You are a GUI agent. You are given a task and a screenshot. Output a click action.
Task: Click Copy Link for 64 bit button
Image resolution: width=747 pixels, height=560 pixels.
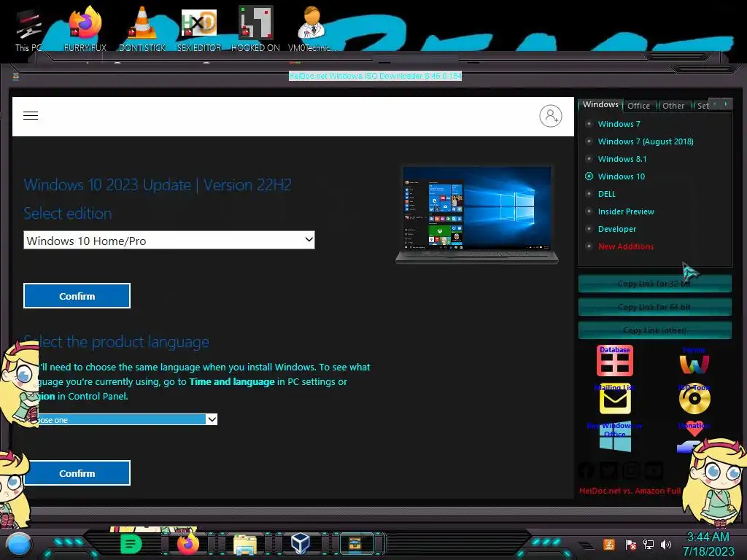pyautogui.click(x=654, y=307)
